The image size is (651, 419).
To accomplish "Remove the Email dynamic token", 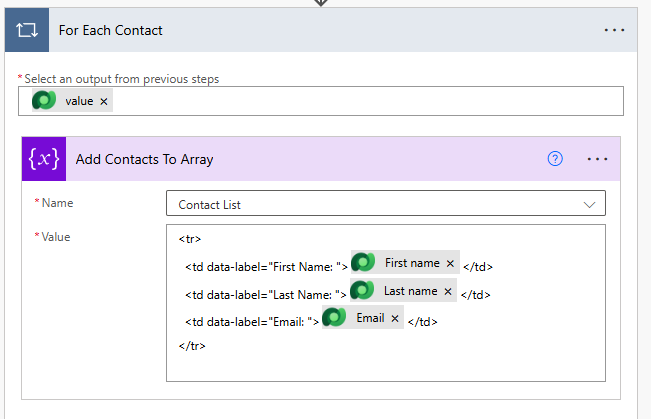I will [x=394, y=320].
